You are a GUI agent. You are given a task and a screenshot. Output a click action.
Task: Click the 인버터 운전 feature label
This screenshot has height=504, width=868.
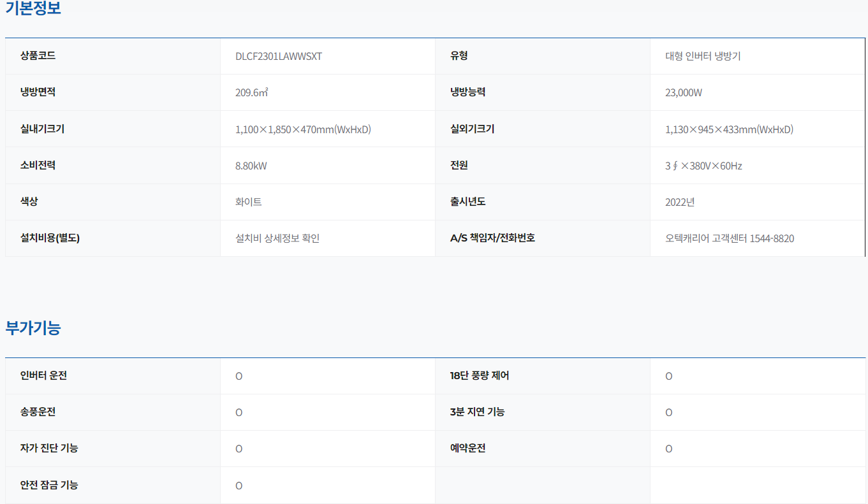point(43,375)
